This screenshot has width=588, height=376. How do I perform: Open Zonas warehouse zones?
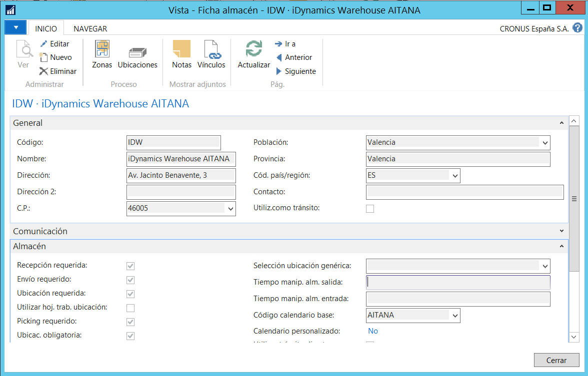[102, 54]
